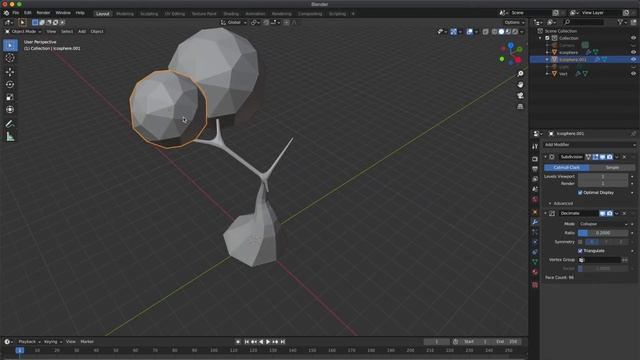Select the Measure tool
640x360 pixels.
10,137
